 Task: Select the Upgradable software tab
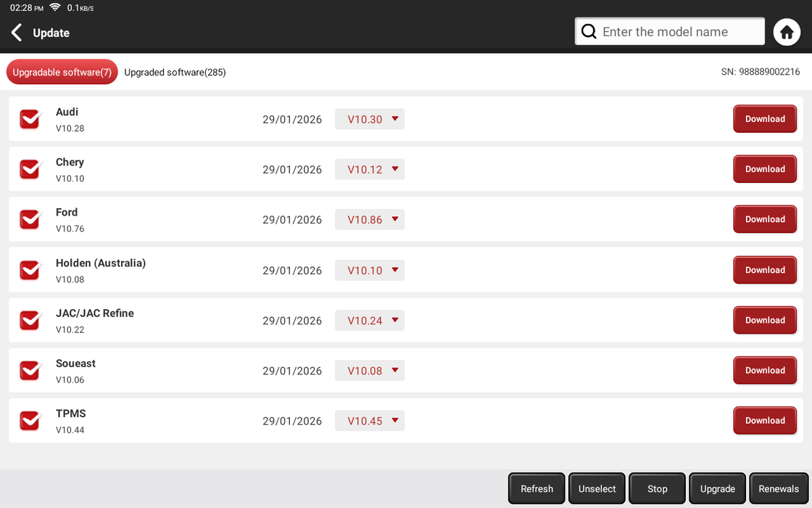(x=62, y=73)
